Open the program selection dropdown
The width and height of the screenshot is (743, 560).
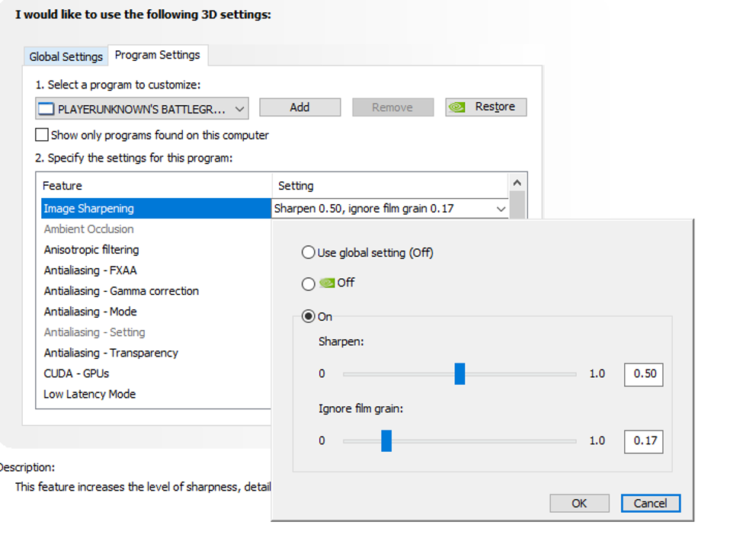tap(142, 109)
